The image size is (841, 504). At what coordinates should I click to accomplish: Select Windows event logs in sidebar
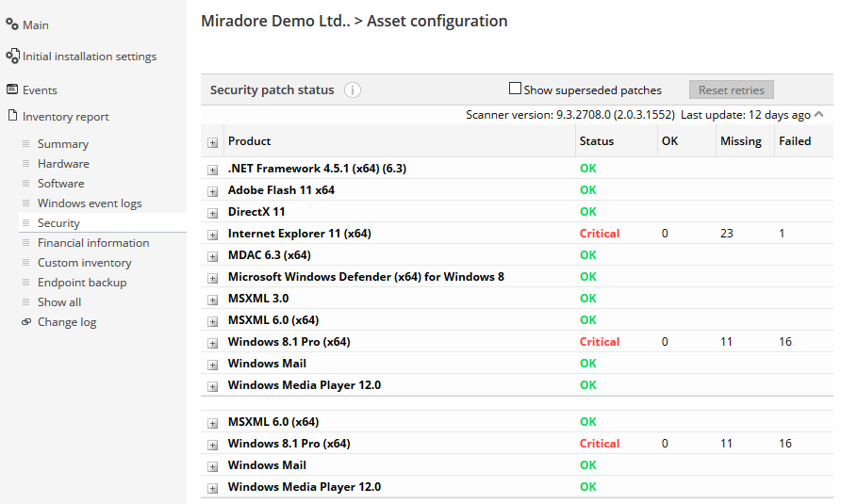(90, 203)
